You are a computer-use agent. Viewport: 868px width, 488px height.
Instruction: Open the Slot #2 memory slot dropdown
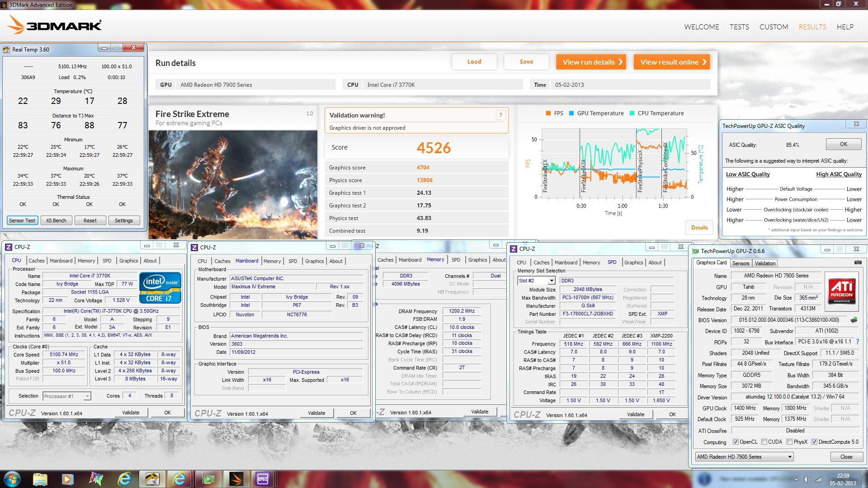click(551, 281)
